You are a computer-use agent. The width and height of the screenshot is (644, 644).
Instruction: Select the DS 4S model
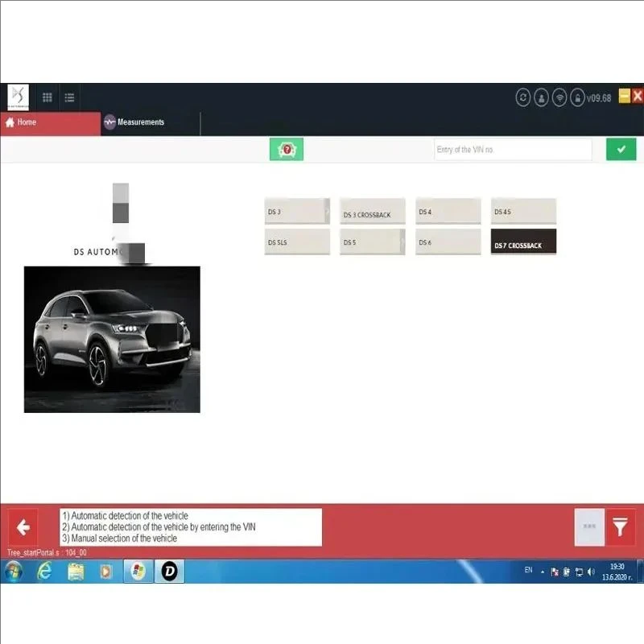pyautogui.click(x=523, y=211)
